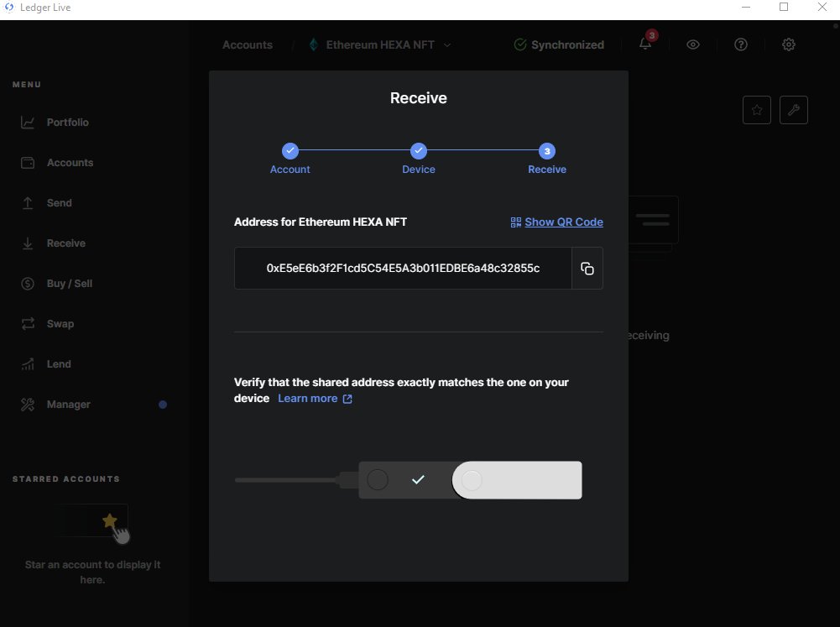
Task: Click the Ledger Live logo in title bar
Action: [x=9, y=8]
